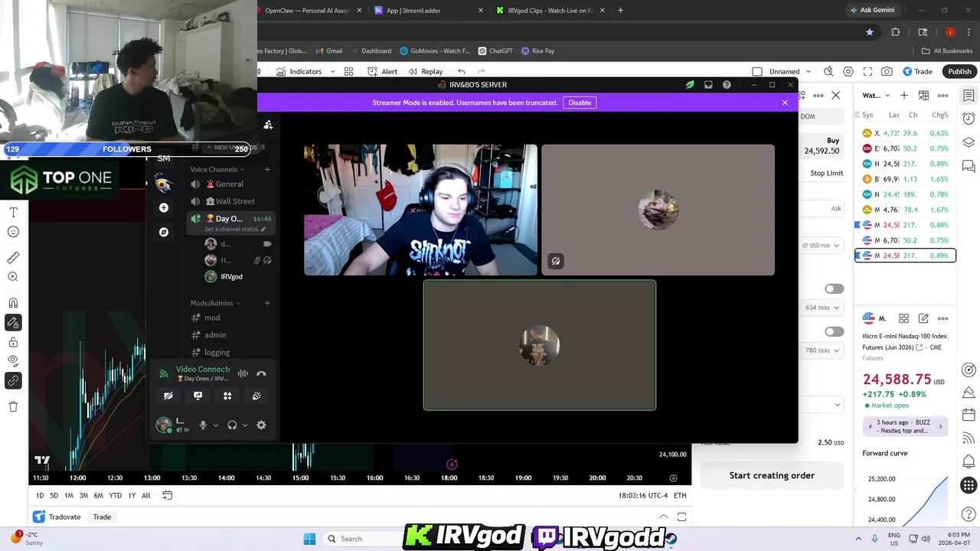980x551 pixels.
Task: Add symbol to watchlist with plus icon
Action: [904, 96]
